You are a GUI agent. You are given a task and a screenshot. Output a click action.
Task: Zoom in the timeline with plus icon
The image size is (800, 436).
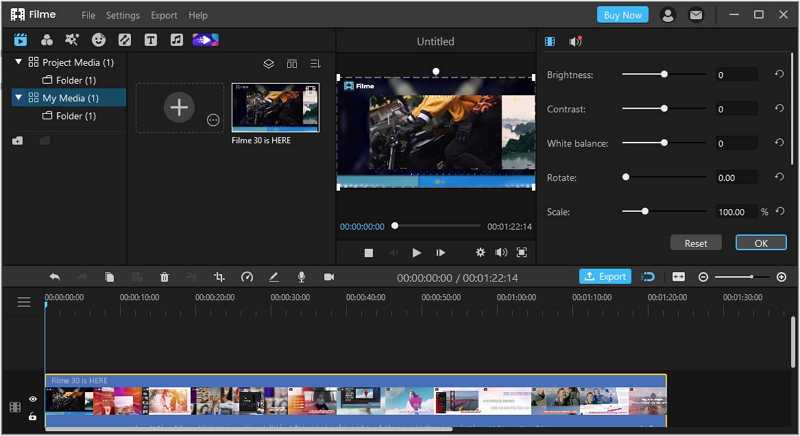click(x=781, y=277)
